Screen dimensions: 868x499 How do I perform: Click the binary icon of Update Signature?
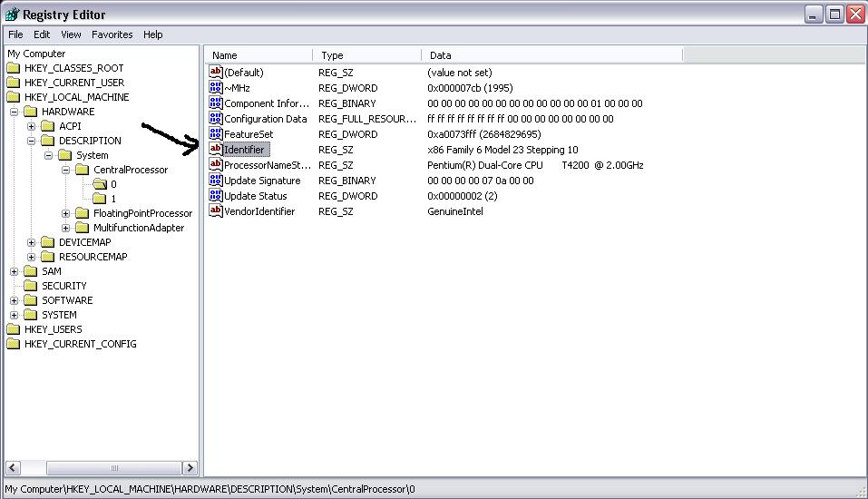tap(215, 180)
